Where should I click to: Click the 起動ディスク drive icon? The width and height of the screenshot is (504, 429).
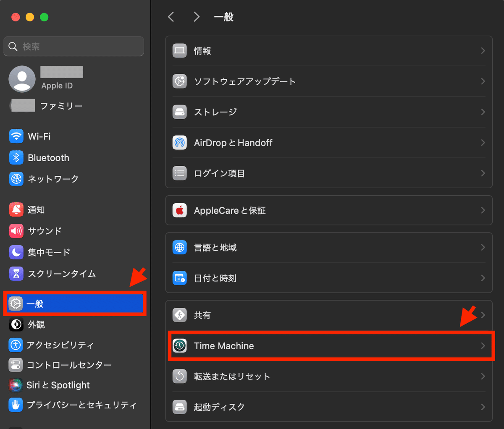click(x=180, y=407)
